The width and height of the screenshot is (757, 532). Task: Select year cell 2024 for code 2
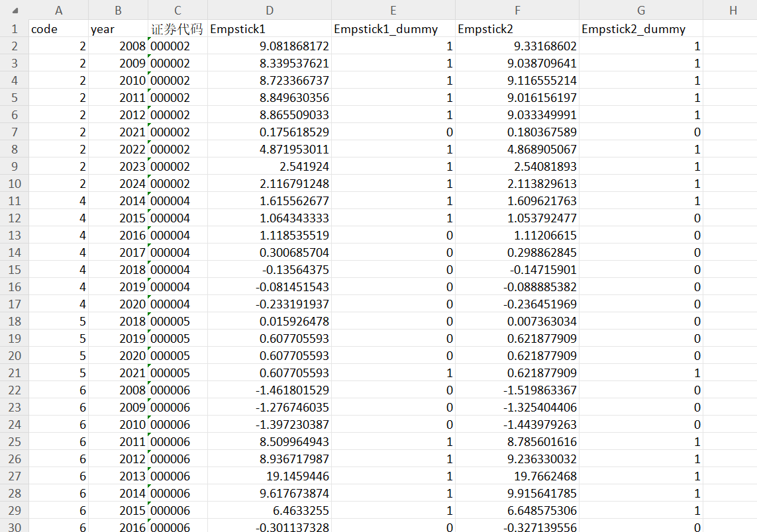point(119,184)
